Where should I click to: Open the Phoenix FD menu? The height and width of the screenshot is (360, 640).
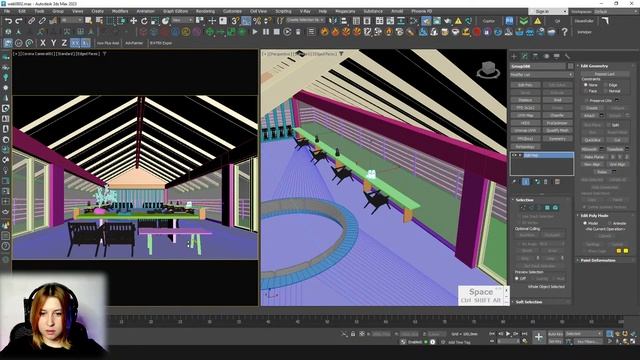click(x=422, y=11)
